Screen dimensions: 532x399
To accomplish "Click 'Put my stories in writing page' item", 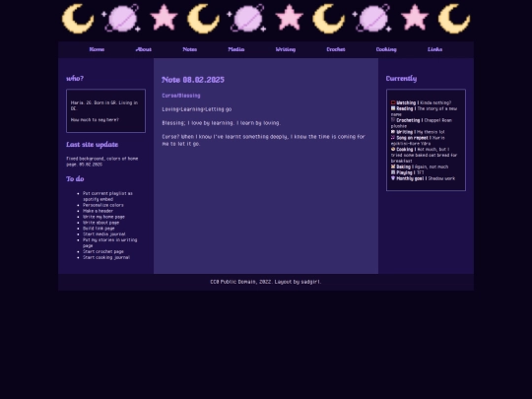I will click(110, 242).
